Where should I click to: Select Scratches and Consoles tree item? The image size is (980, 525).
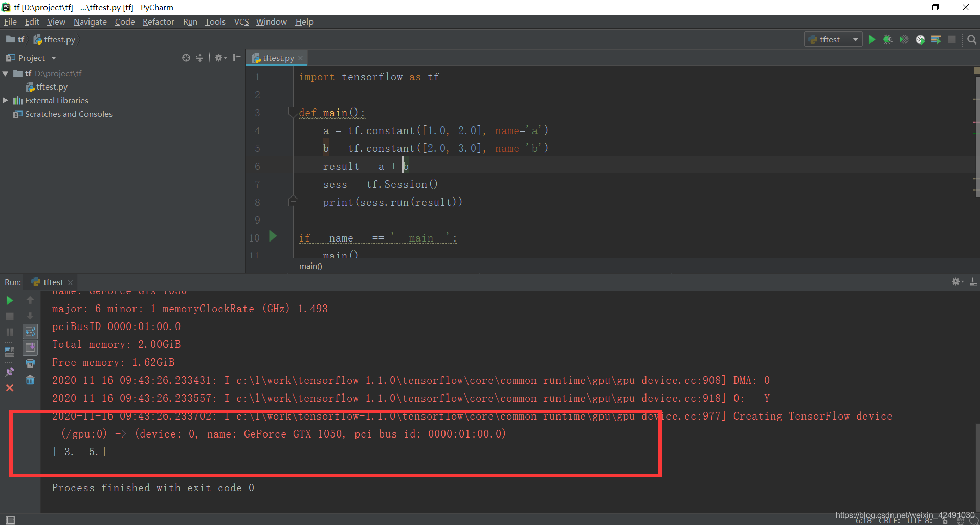pos(69,114)
